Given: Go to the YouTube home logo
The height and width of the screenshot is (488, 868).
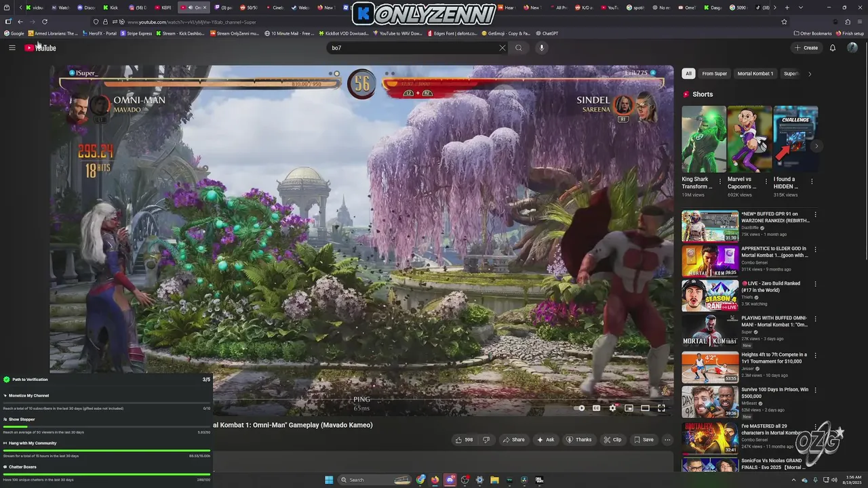Looking at the screenshot, I should click(x=40, y=47).
